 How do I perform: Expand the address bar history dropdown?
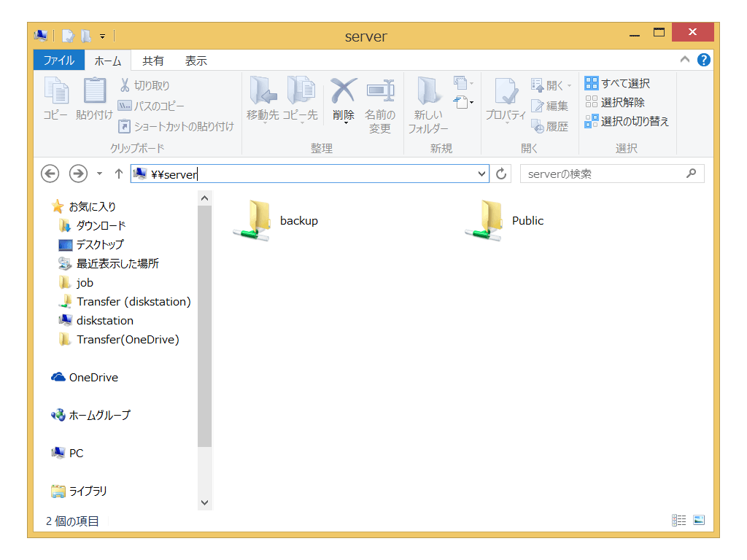(481, 174)
